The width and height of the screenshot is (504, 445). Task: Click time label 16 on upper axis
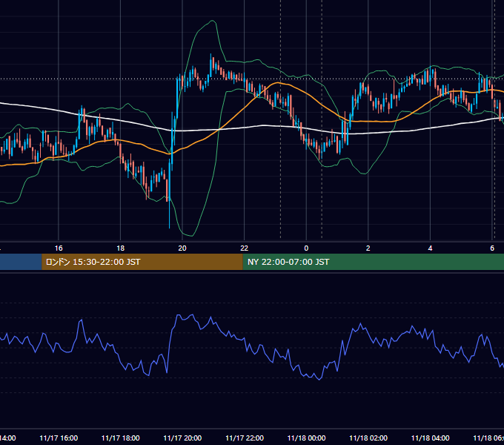[x=59, y=248]
